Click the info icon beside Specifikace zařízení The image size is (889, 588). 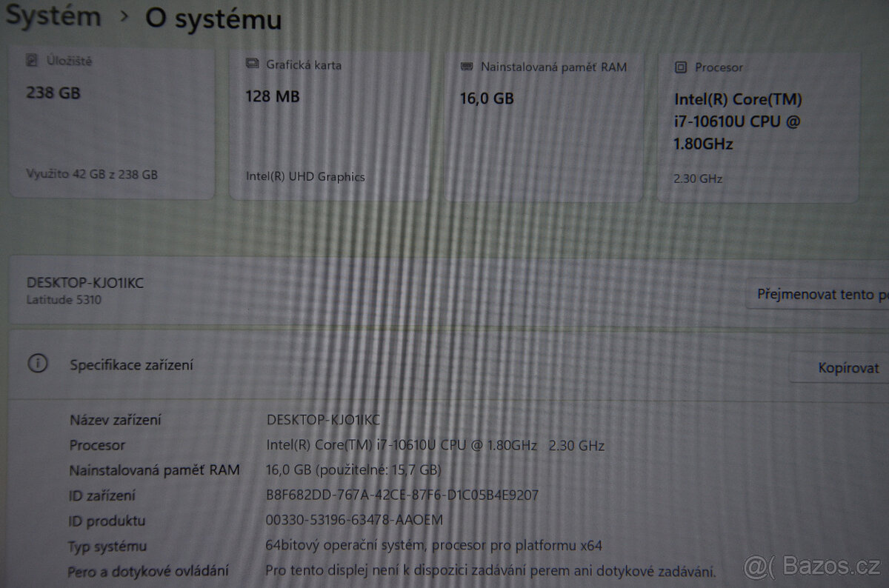coord(37,364)
